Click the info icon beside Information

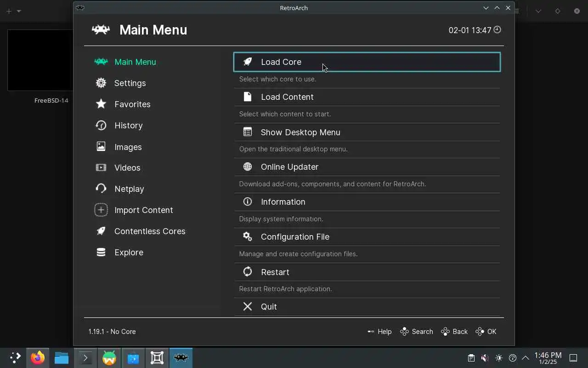coord(248,201)
